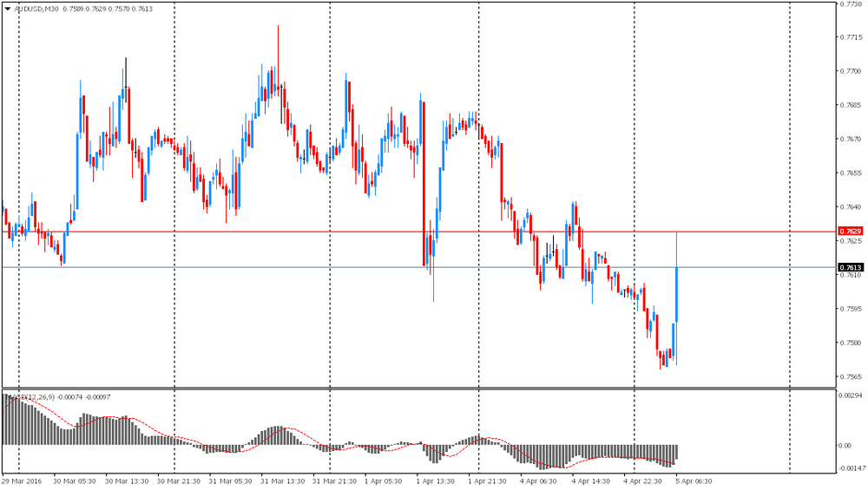868x490 pixels.
Task: Click the 0.7730 price scale label
Action: click(852, 3)
